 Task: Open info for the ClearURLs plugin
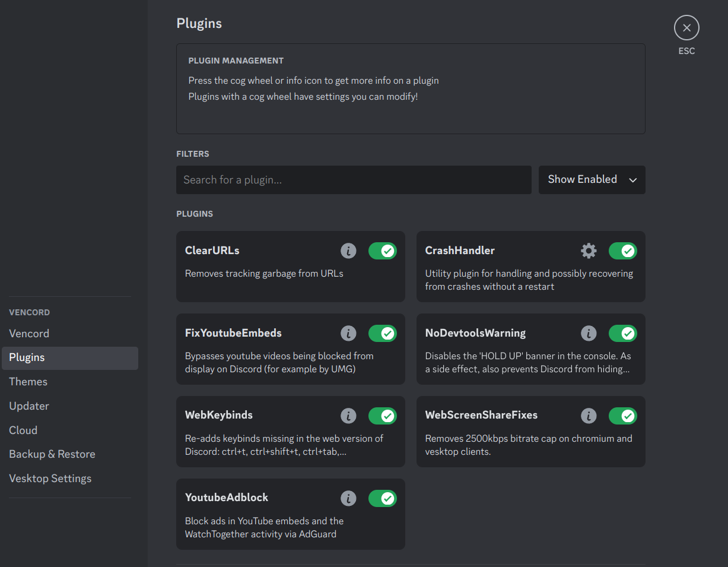[x=348, y=251]
